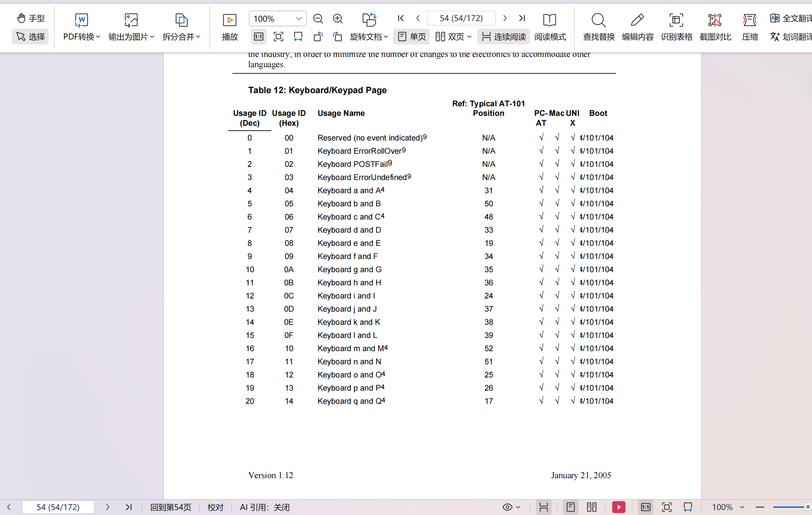The width and height of the screenshot is (812, 515).
Task: Click the zoom in magnifier icon
Action: point(338,18)
